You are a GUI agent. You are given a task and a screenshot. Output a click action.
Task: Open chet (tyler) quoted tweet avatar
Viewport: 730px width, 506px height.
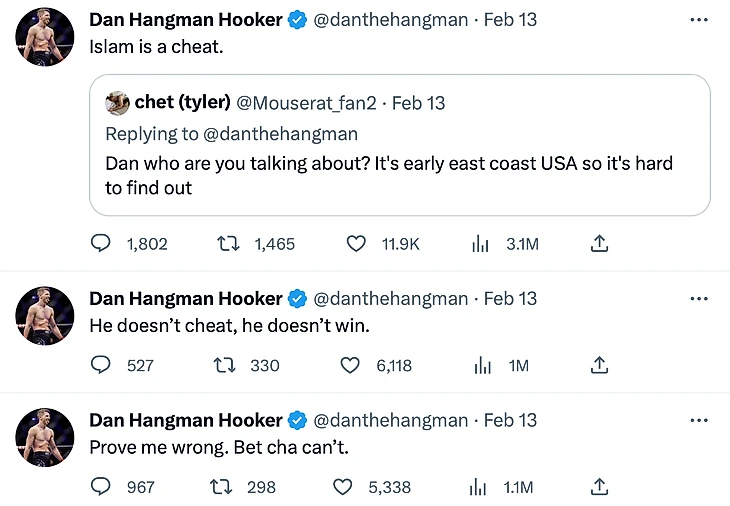(x=117, y=103)
